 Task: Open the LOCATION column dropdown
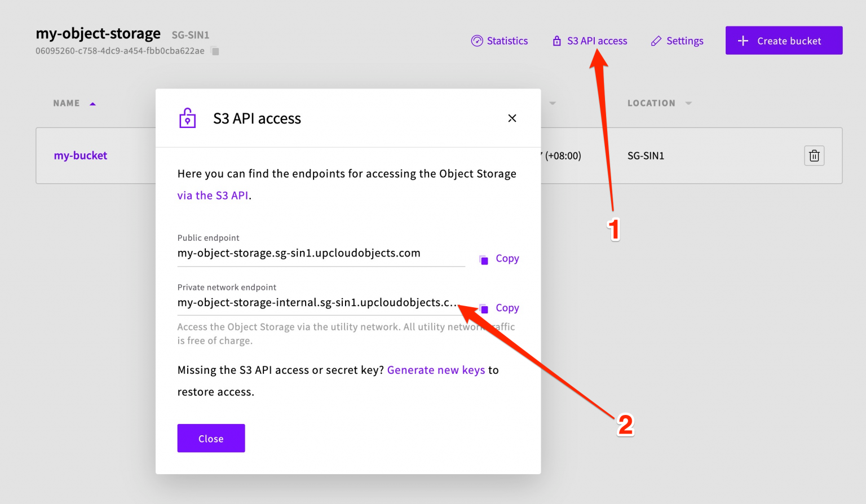coord(688,103)
